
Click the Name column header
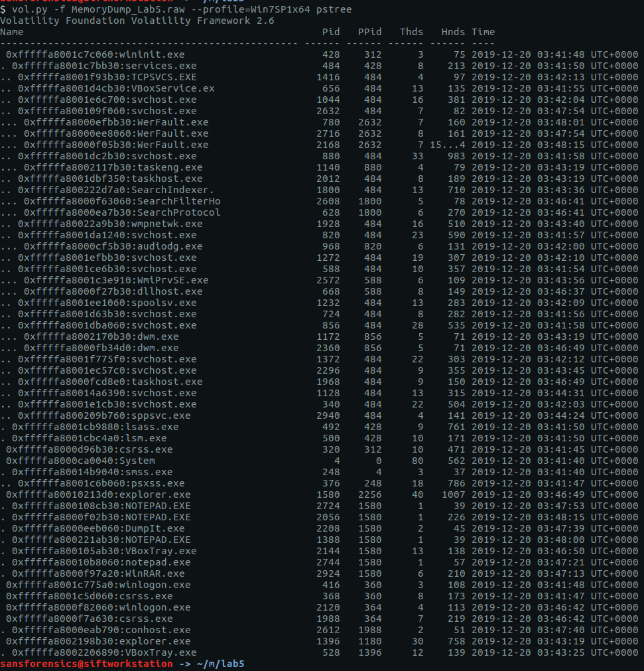(12, 32)
